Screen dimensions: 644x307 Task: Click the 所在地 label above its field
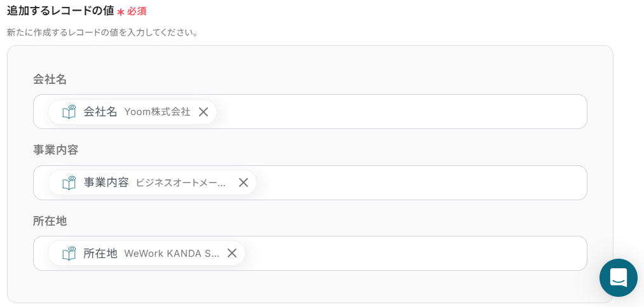pos(50,221)
